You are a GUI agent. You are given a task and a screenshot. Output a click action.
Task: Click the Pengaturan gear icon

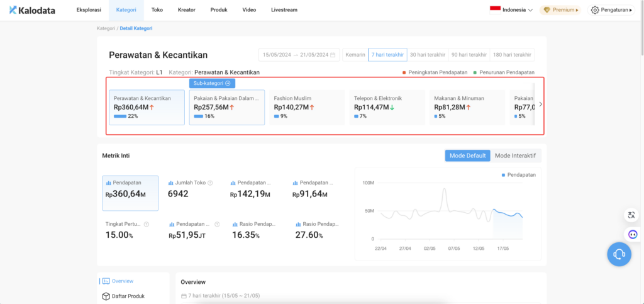click(595, 10)
